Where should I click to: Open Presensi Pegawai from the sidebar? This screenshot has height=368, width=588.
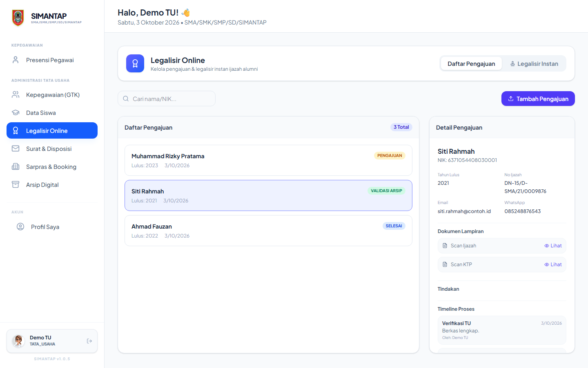[52, 60]
